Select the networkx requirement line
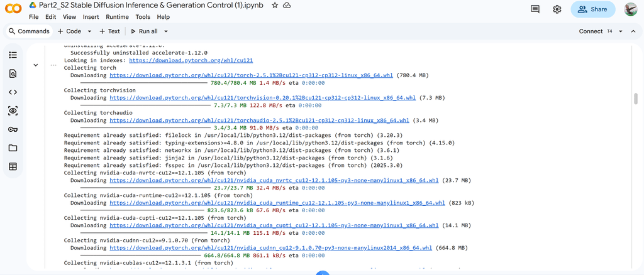 [231, 151]
